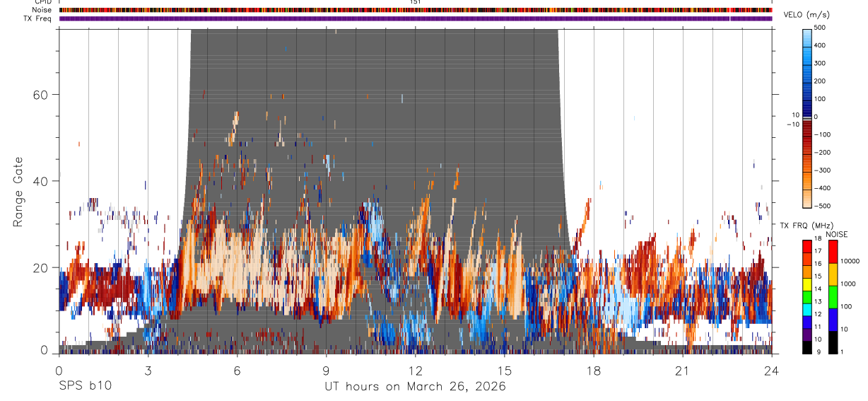Click the '200' label on VELO scale
Image resolution: width=868 pixels, height=401 pixels.
[821, 81]
